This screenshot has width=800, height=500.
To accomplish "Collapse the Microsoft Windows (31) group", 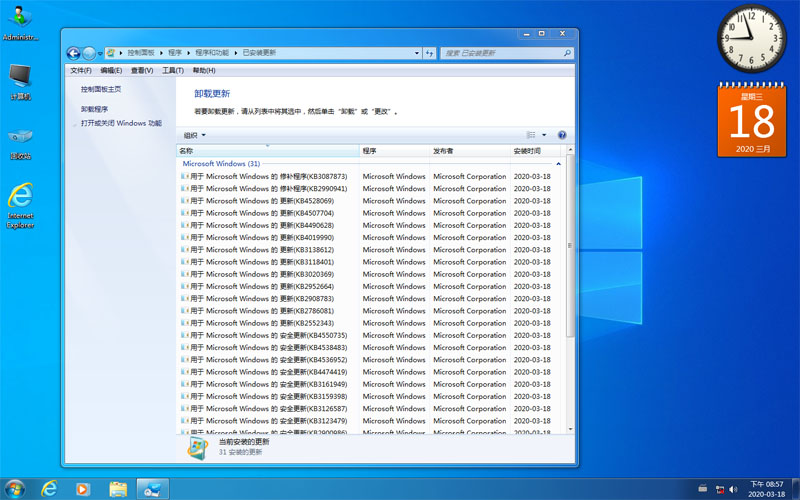I will point(558,164).
